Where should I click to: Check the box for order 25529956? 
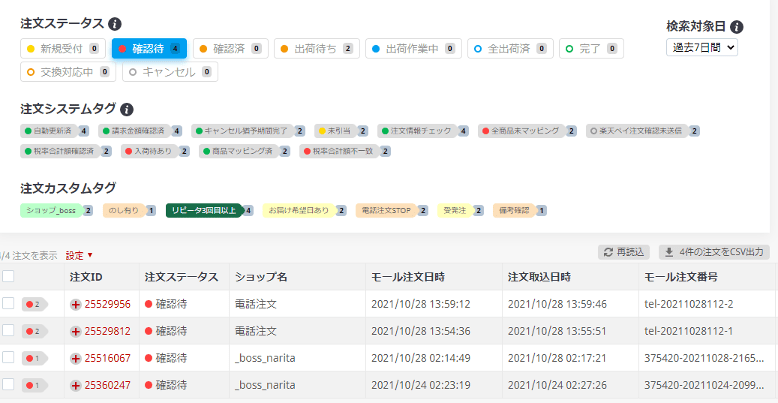coord(8,304)
